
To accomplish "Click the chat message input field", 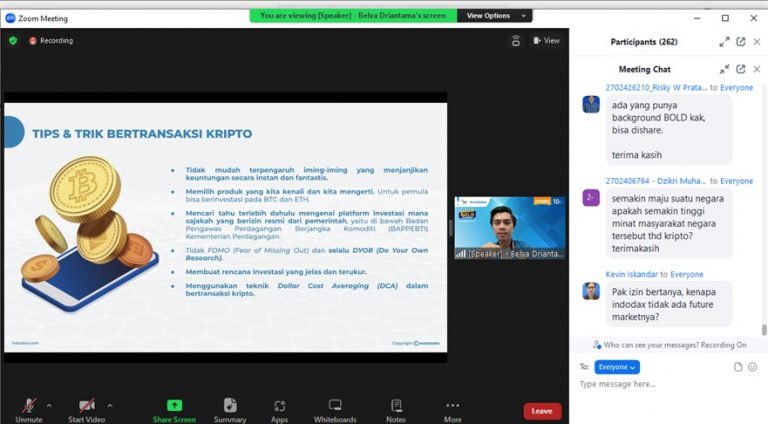I will pos(660,384).
